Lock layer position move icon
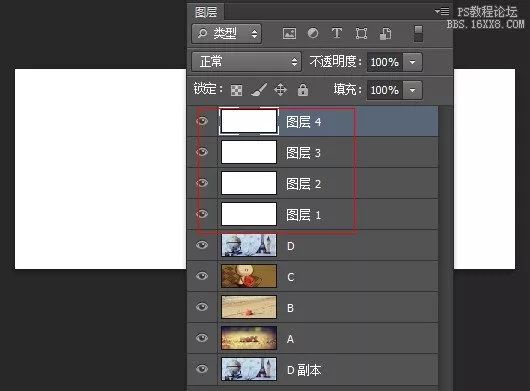This screenshot has width=530, height=391. (x=281, y=90)
